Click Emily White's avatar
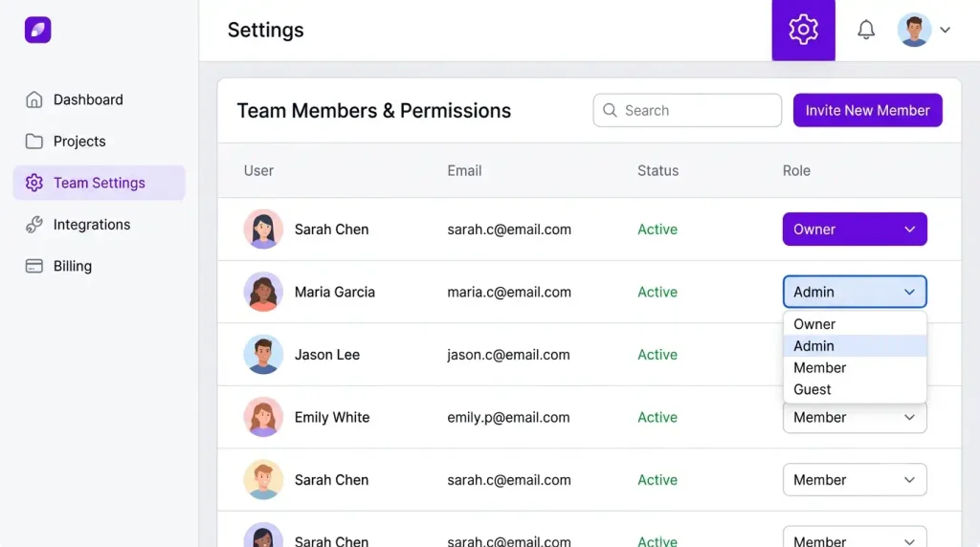Viewport: 980px width, 547px height. coord(263,417)
